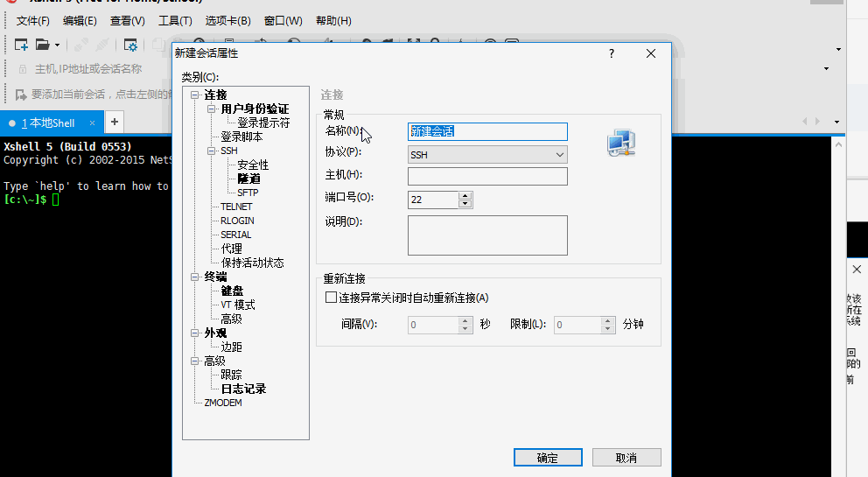This screenshot has height=477, width=868.
Task: Select SFTP in the category tree
Action: click(x=248, y=193)
